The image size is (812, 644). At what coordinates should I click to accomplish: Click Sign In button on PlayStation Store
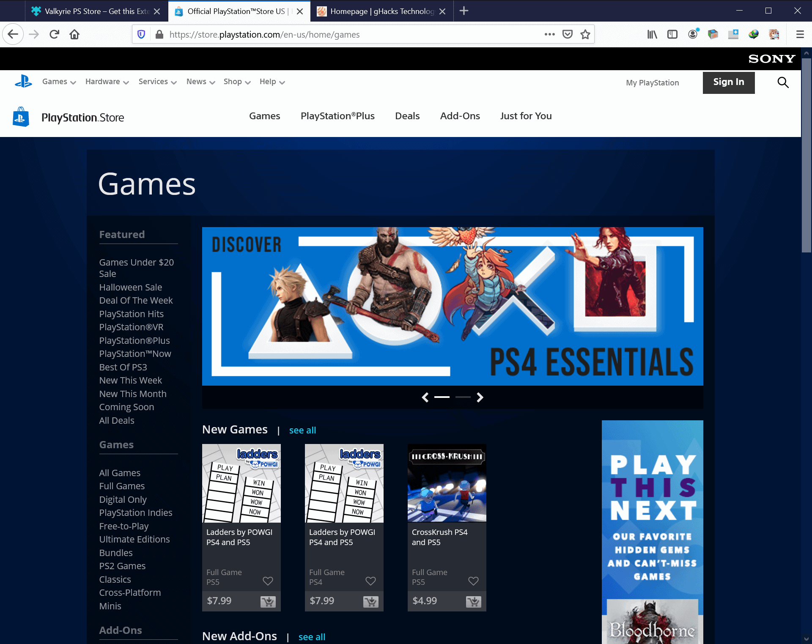pyautogui.click(x=729, y=82)
